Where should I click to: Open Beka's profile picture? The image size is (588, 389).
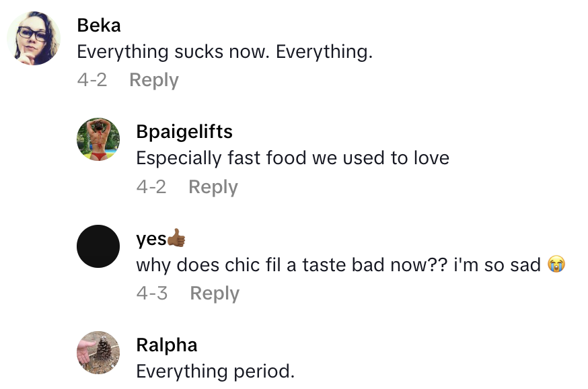click(x=34, y=38)
